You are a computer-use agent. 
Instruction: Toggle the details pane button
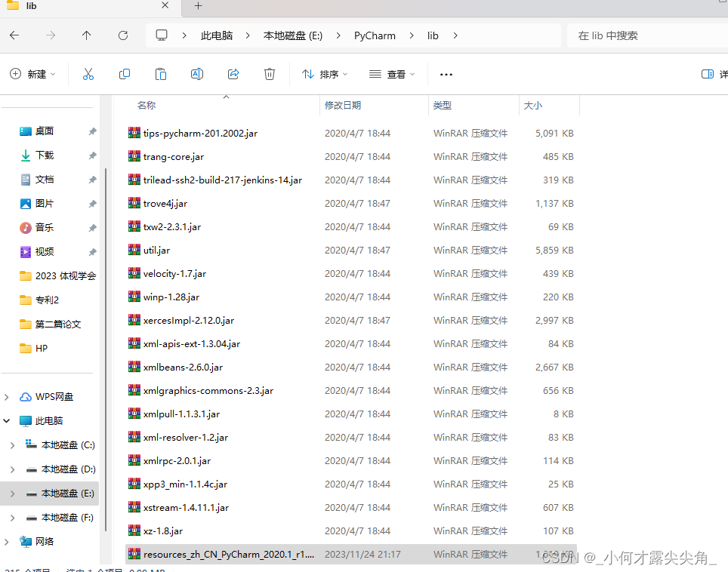point(708,74)
